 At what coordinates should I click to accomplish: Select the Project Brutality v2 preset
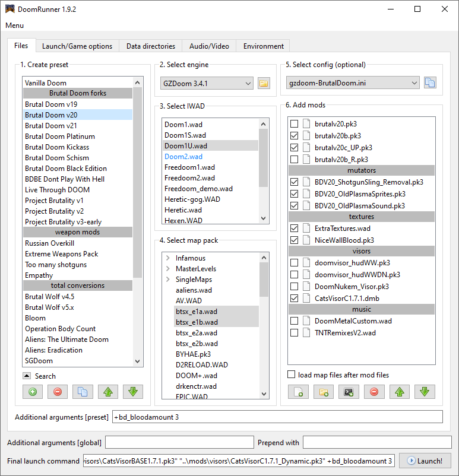tap(78, 211)
